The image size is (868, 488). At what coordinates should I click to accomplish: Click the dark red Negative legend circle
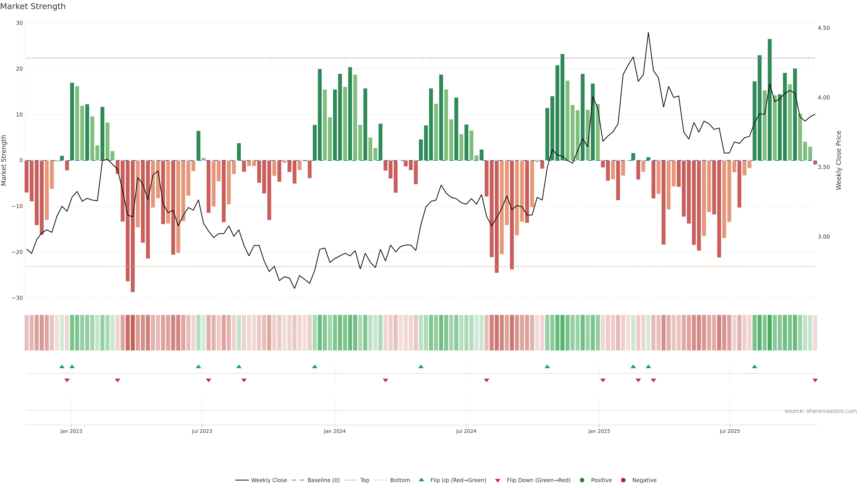click(x=623, y=480)
